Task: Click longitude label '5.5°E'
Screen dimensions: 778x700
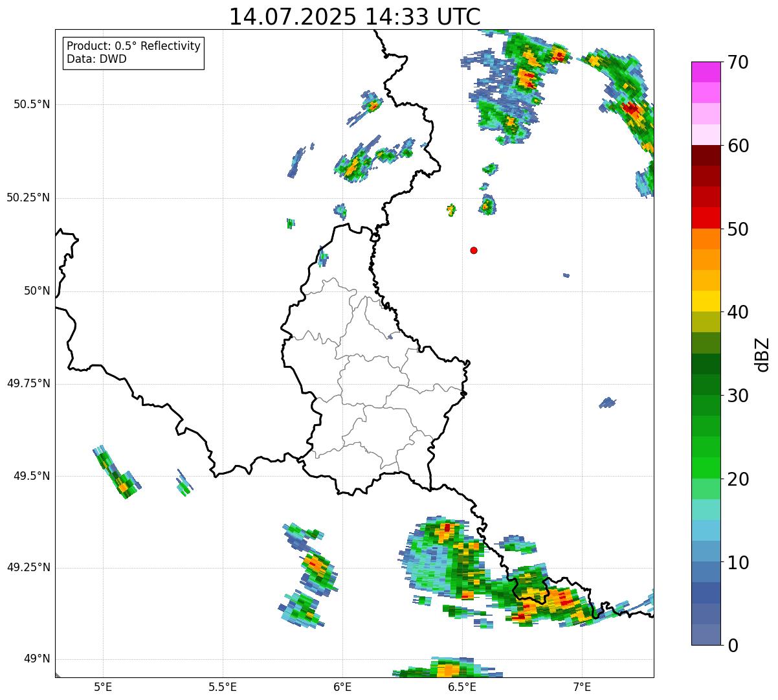Action: pos(223,686)
